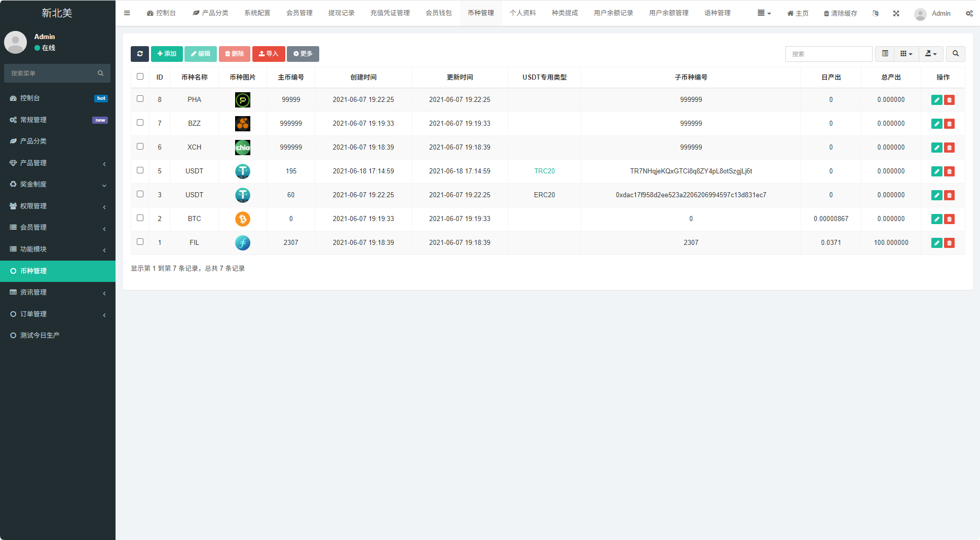
Task: Click the green edit icon for PHA row
Action: 936,100
